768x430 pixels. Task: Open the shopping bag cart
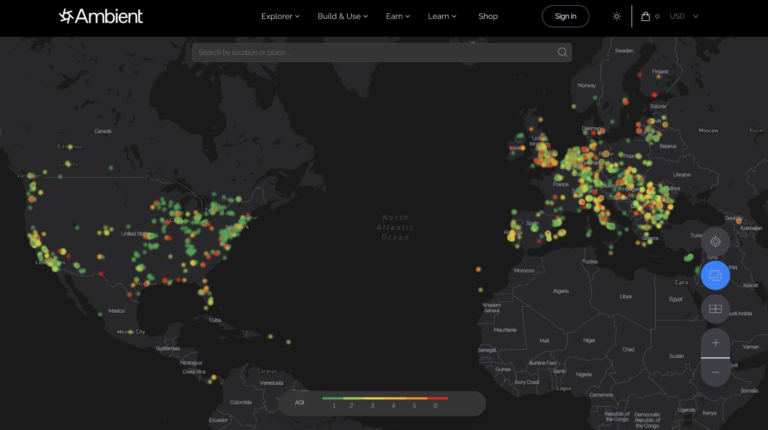pos(646,16)
